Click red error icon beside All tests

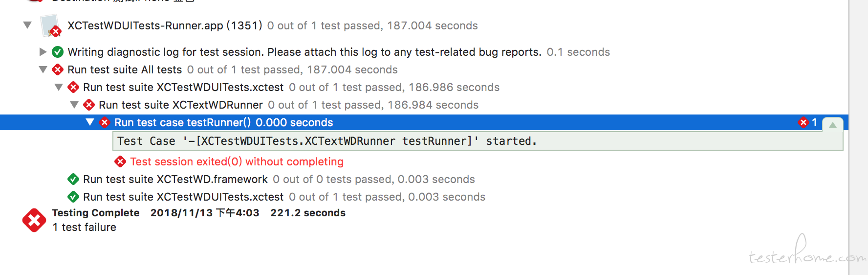[58, 69]
